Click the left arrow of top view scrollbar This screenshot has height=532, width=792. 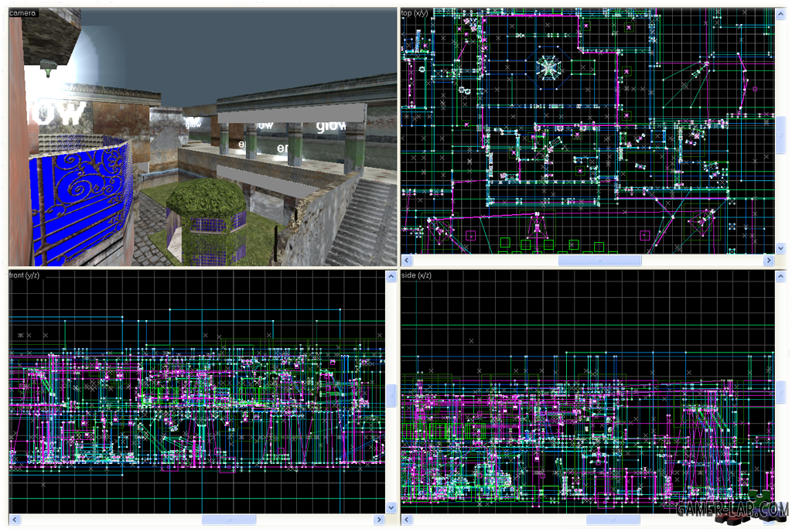click(407, 261)
